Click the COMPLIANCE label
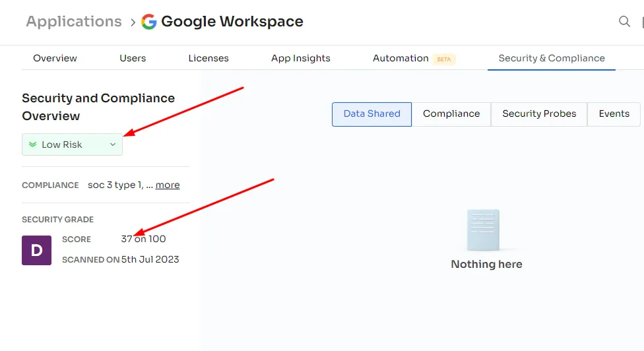The width and height of the screenshot is (644, 351). tap(50, 185)
